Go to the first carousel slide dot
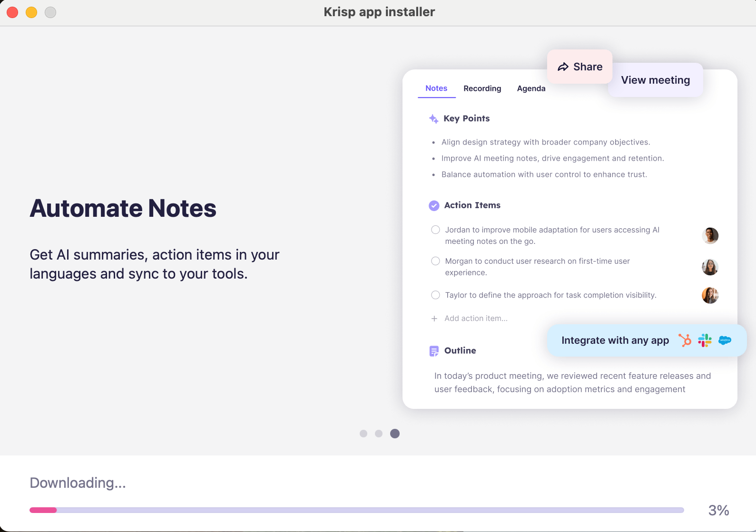756x532 pixels. [363, 434]
